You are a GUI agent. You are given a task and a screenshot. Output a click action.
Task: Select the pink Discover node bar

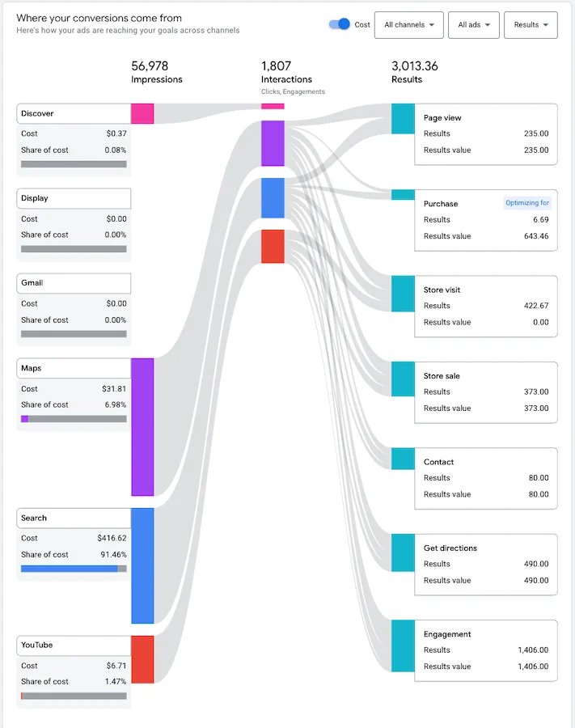point(142,113)
